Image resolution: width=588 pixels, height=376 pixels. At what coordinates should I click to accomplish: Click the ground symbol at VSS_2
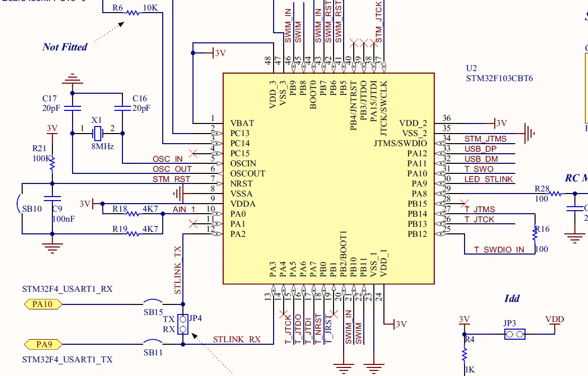coord(529,133)
